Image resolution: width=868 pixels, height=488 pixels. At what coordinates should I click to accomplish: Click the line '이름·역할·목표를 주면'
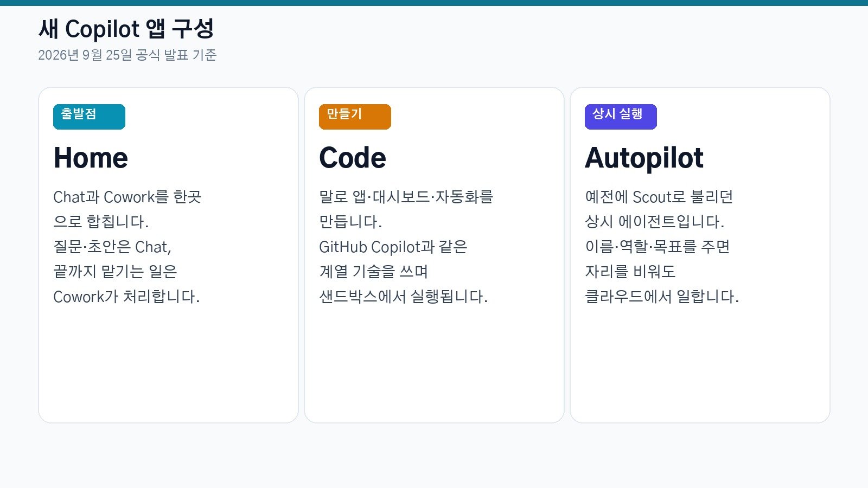pos(658,247)
